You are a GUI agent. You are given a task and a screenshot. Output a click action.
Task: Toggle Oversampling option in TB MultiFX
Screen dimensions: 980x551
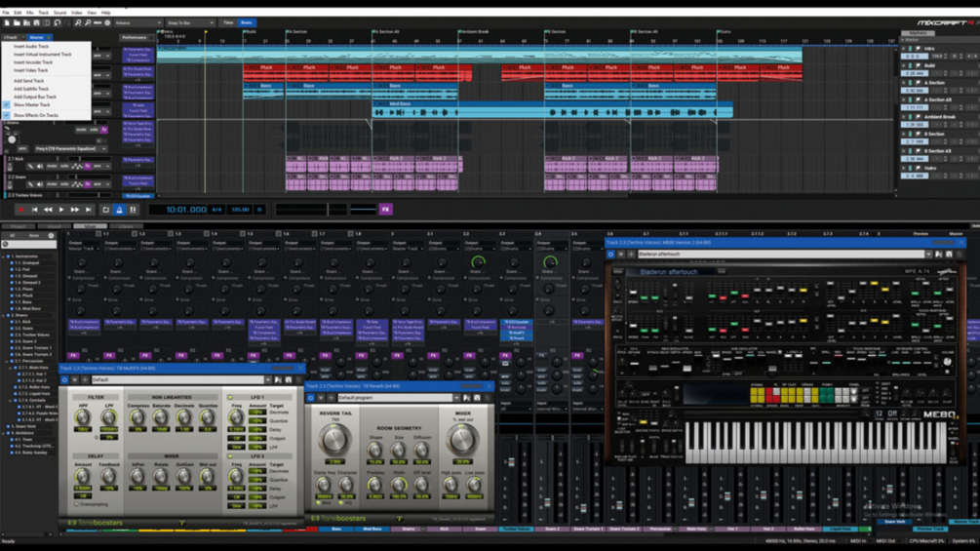[x=76, y=504]
